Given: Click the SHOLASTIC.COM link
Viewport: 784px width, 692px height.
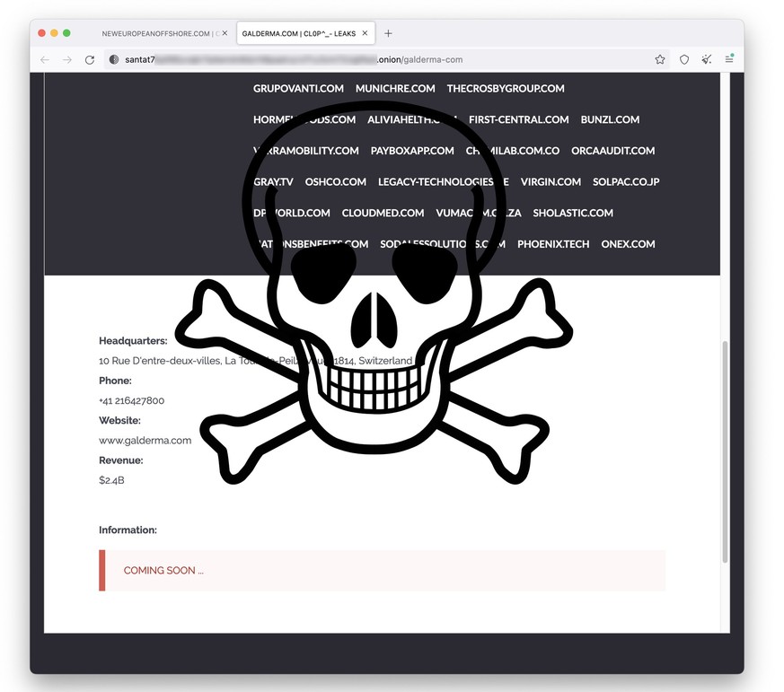Looking at the screenshot, I should pos(573,213).
